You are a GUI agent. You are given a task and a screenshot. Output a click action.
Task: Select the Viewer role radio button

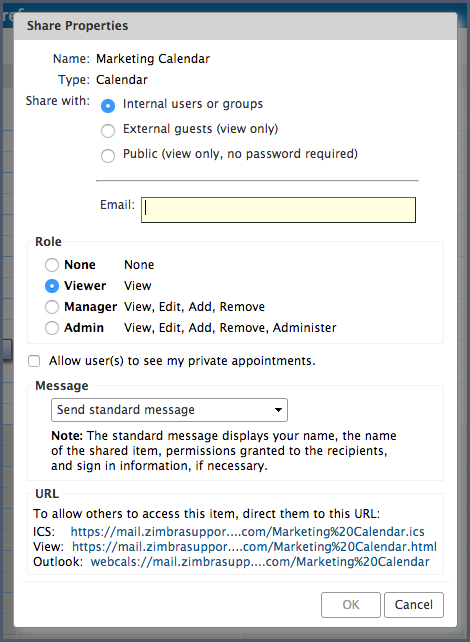tap(52, 286)
